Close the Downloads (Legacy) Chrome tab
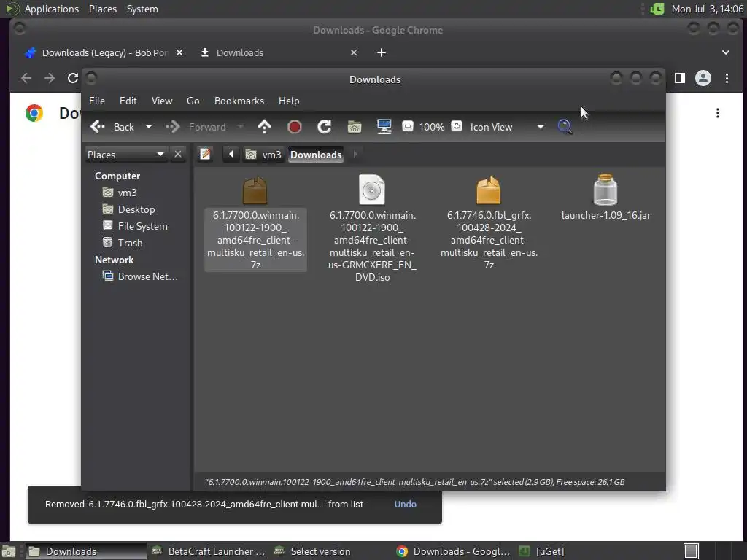 pyautogui.click(x=179, y=52)
